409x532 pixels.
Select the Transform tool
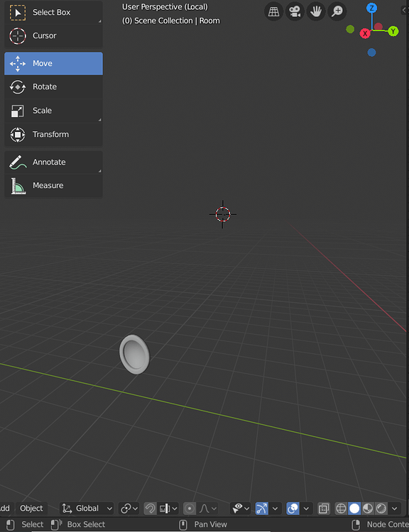[x=53, y=135]
